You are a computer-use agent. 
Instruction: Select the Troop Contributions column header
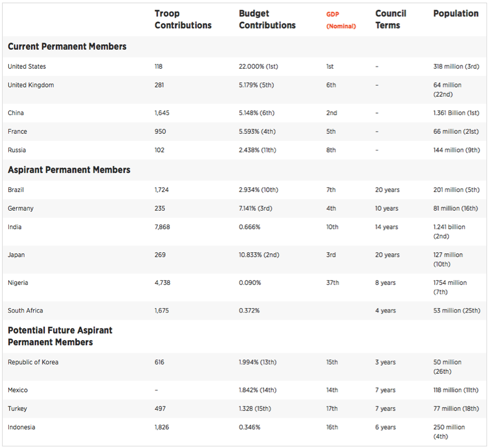[x=183, y=19]
